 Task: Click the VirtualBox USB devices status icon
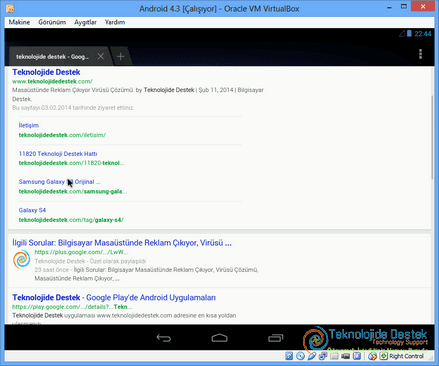312,356
